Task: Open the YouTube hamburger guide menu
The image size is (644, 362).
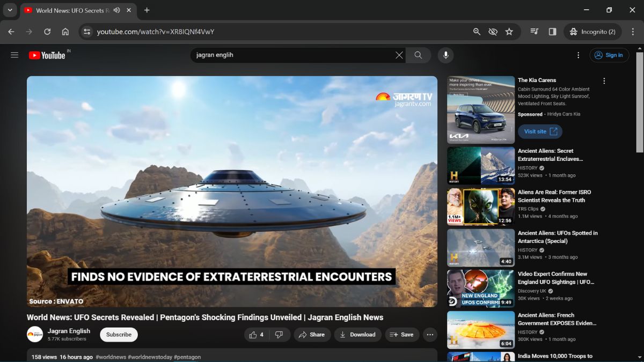Action: click(x=14, y=55)
